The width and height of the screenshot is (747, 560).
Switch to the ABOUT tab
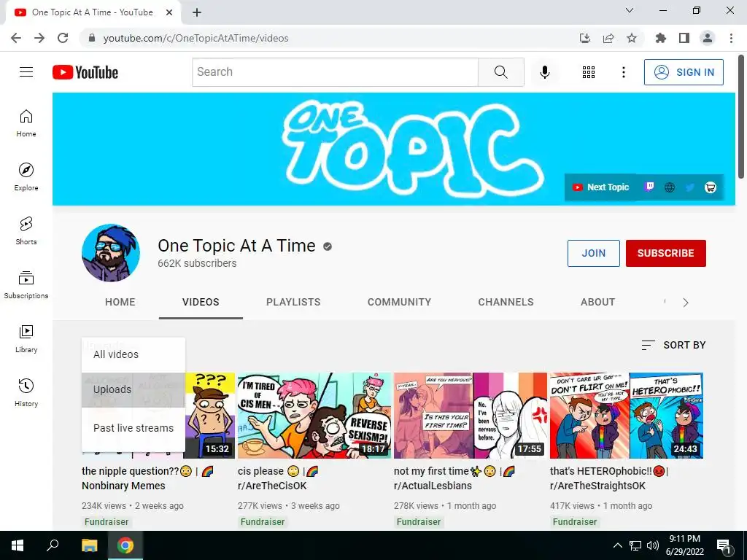pyautogui.click(x=598, y=302)
